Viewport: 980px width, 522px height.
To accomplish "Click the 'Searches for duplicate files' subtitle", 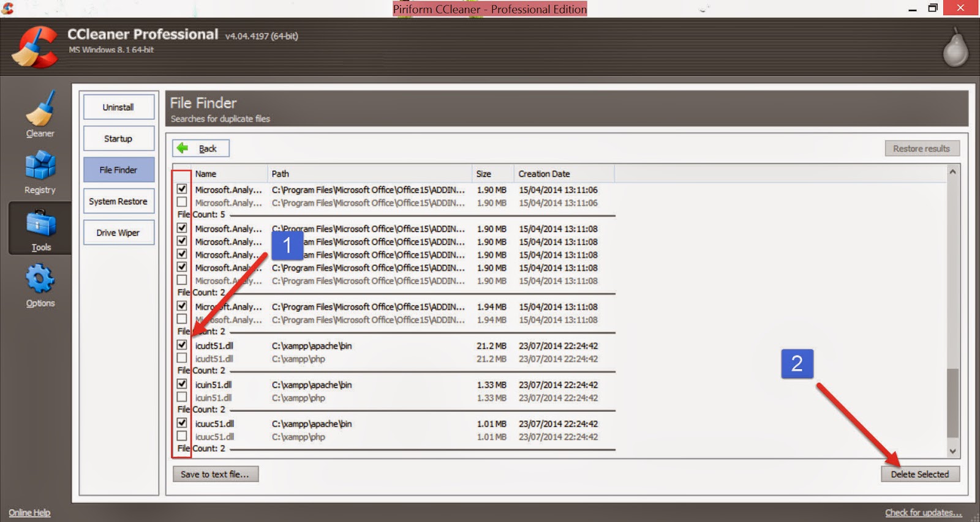I will [x=221, y=119].
